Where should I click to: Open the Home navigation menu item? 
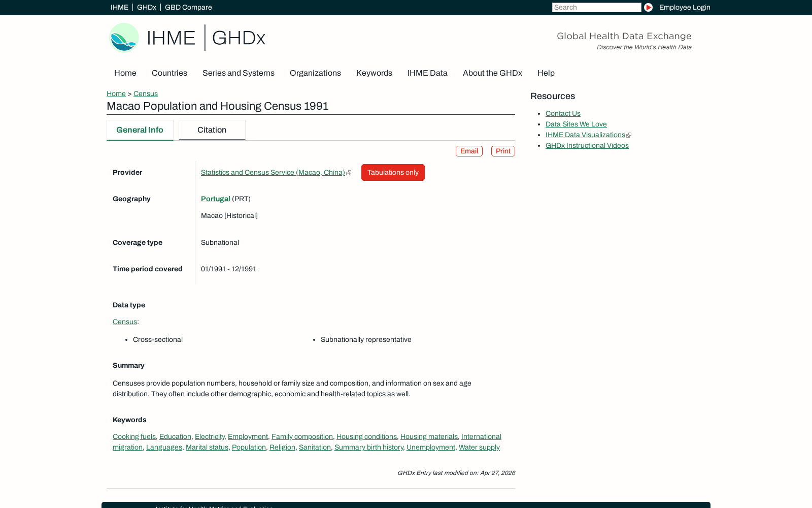click(x=125, y=73)
